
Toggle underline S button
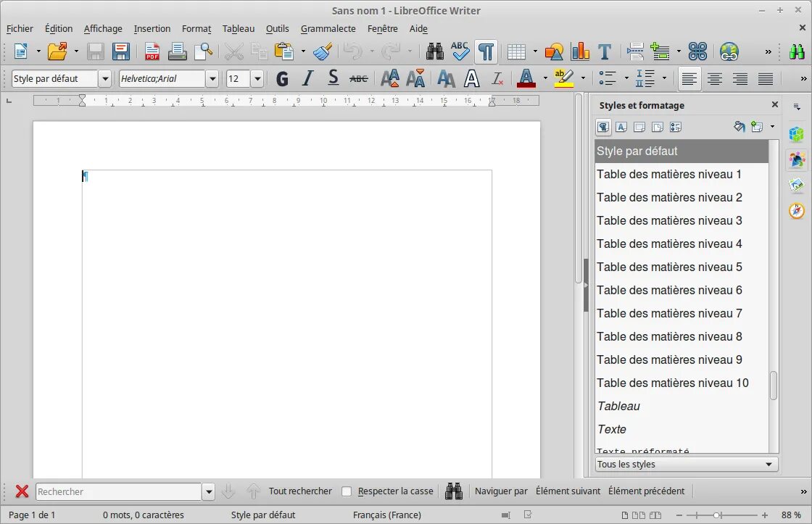[x=333, y=79]
